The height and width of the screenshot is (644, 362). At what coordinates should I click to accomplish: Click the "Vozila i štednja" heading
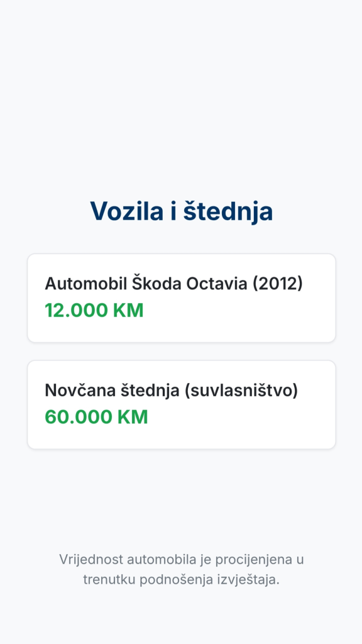(x=182, y=211)
